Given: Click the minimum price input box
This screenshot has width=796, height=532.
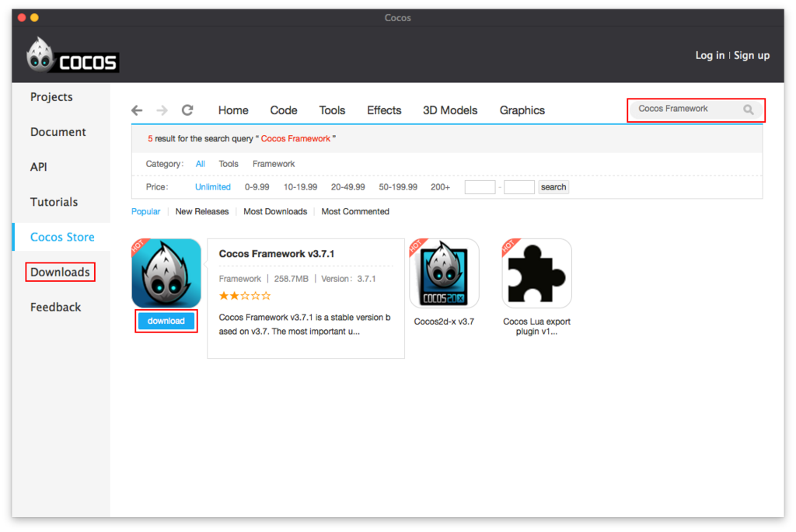Looking at the screenshot, I should click(x=480, y=187).
